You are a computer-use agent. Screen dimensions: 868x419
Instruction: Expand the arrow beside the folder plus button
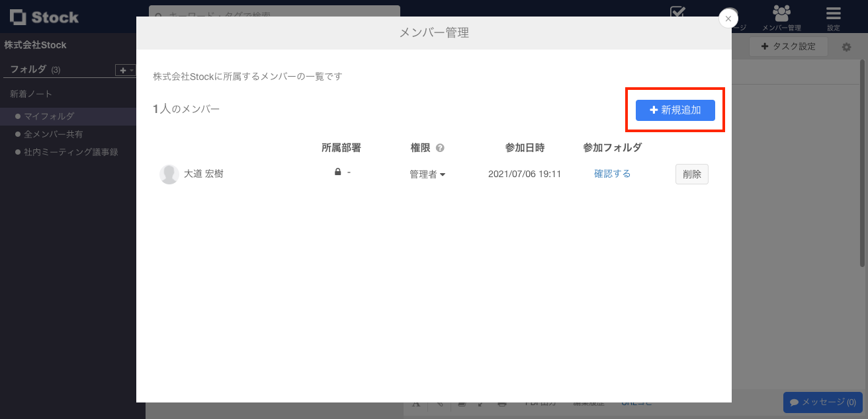pyautogui.click(x=130, y=69)
